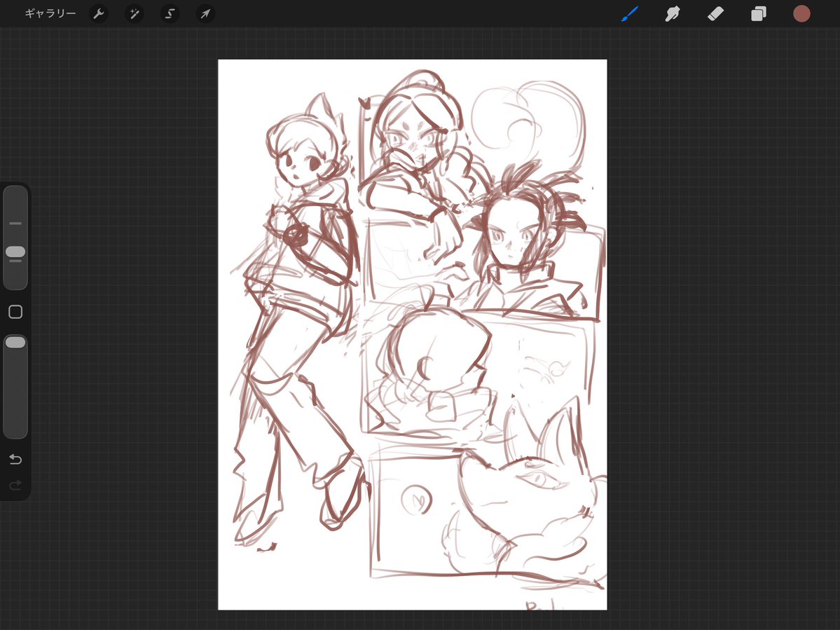Open the ギャラリー gallery view

pyautogui.click(x=50, y=14)
